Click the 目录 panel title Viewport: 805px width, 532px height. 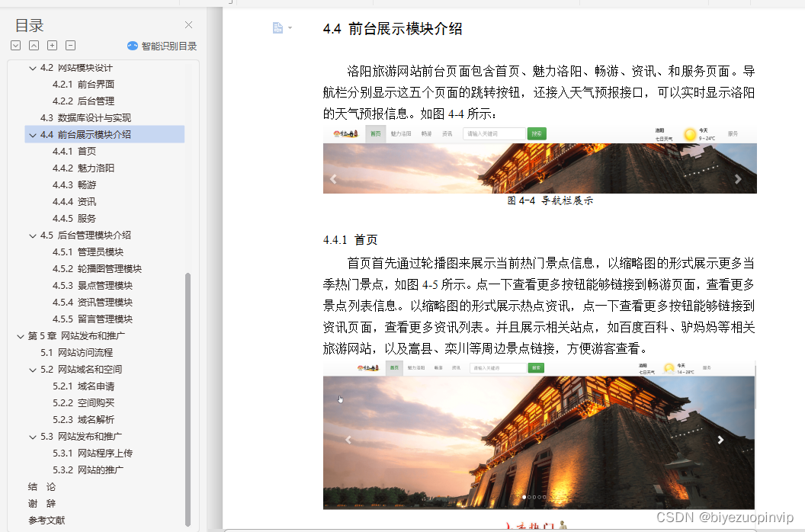(29, 25)
